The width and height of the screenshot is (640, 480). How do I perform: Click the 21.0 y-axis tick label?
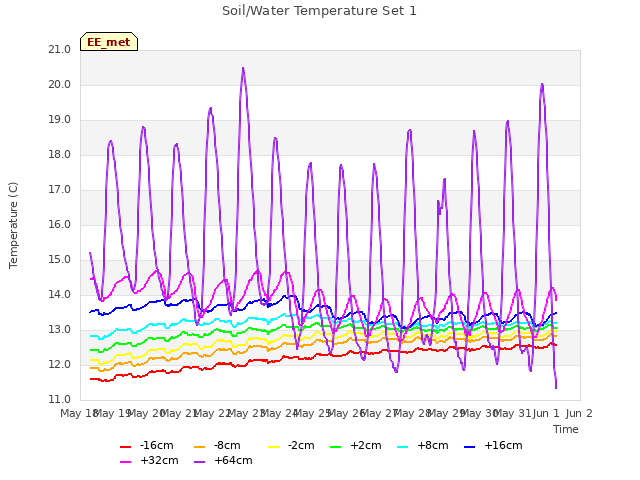pos(60,49)
